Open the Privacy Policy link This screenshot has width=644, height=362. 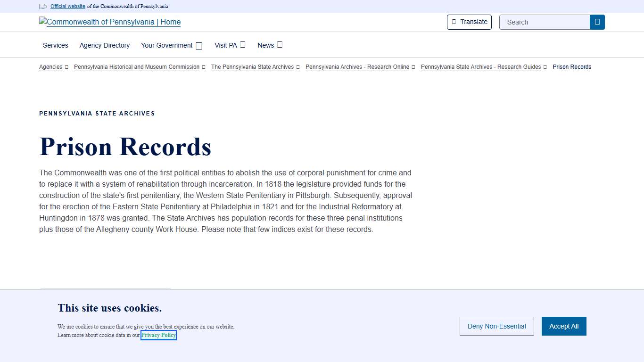[158, 335]
